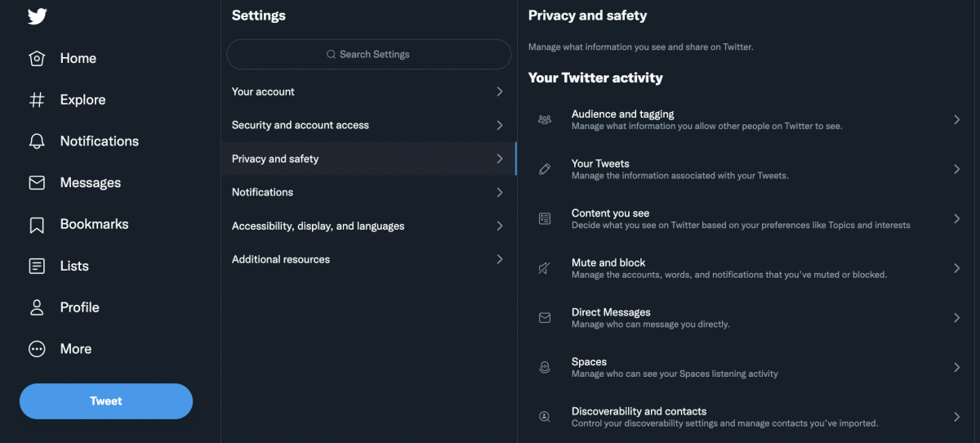The height and width of the screenshot is (443, 980).
Task: Click the Mute and block speaker icon
Action: tap(545, 268)
